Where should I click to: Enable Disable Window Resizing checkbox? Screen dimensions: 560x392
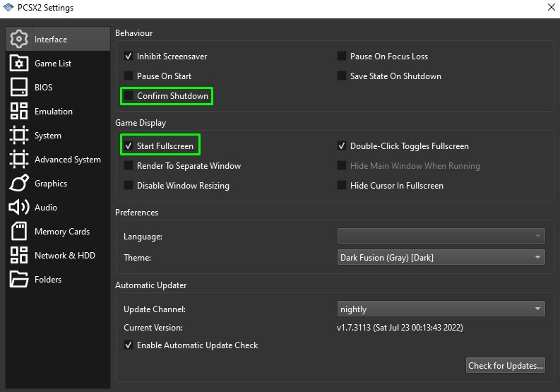tap(129, 186)
